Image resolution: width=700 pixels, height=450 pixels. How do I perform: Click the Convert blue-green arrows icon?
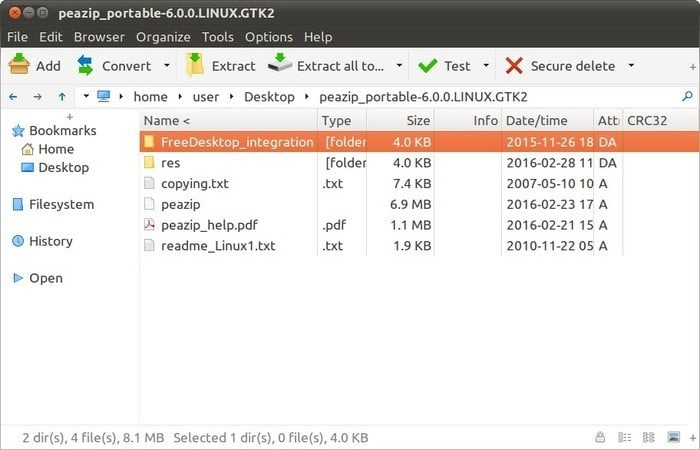point(85,65)
